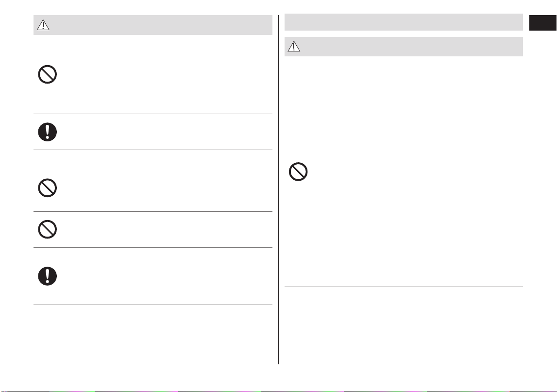Select the lower exclamation mandatory-action icon
This screenshot has height=392, width=557.
(x=47, y=276)
